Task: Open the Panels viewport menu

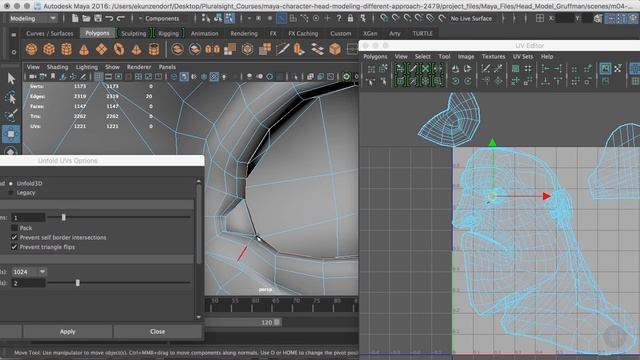Action: [167, 67]
